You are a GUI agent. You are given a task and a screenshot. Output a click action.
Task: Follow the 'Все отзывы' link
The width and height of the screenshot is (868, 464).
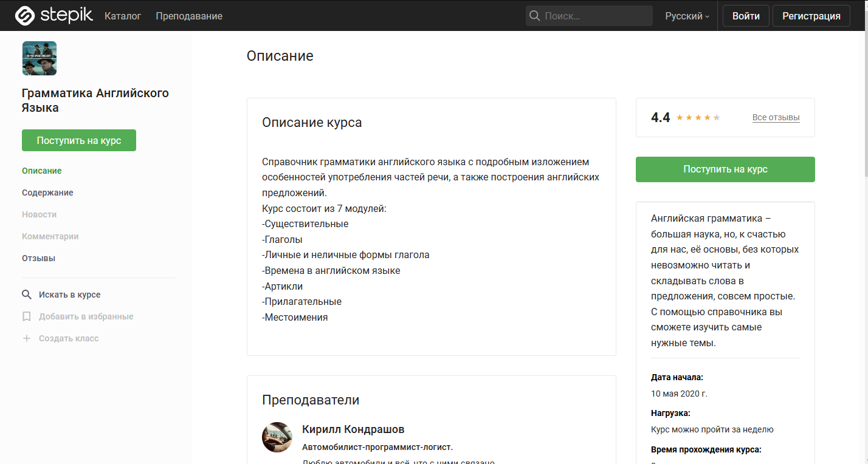[x=776, y=117]
